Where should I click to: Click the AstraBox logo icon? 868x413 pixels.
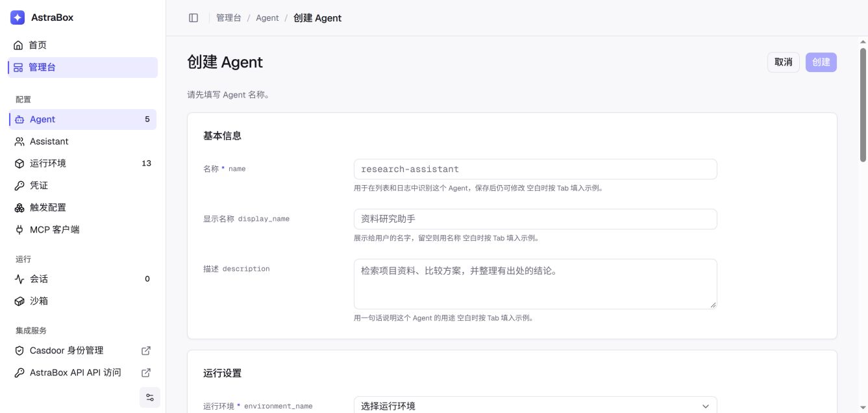point(18,18)
